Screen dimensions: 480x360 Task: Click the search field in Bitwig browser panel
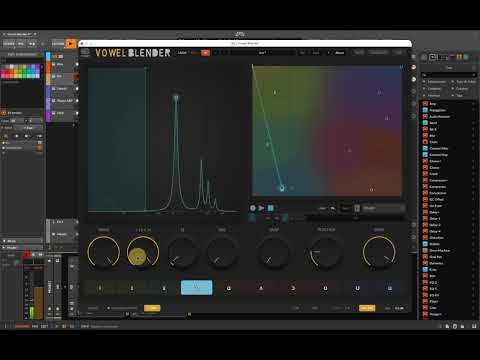[x=449, y=75]
